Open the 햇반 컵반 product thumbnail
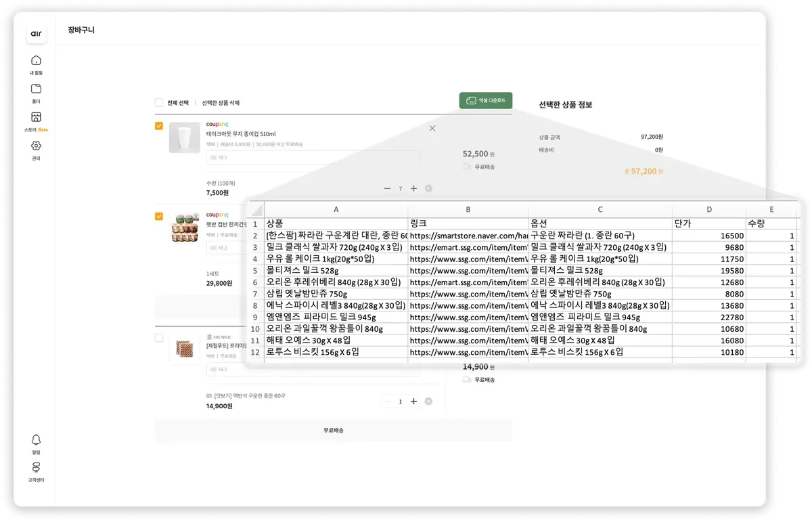 point(184,228)
